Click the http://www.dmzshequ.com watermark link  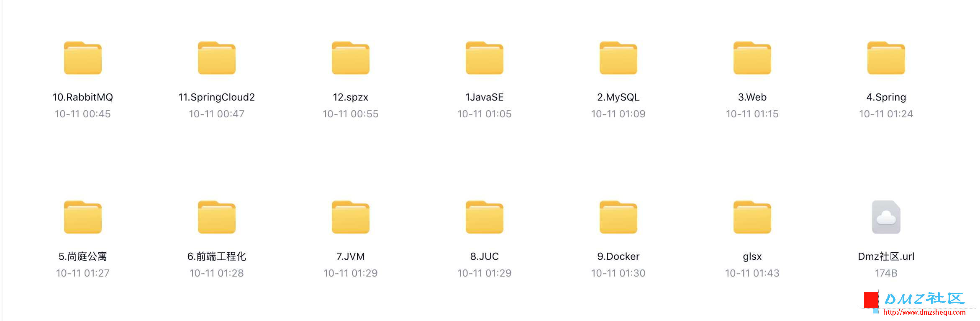click(924, 312)
